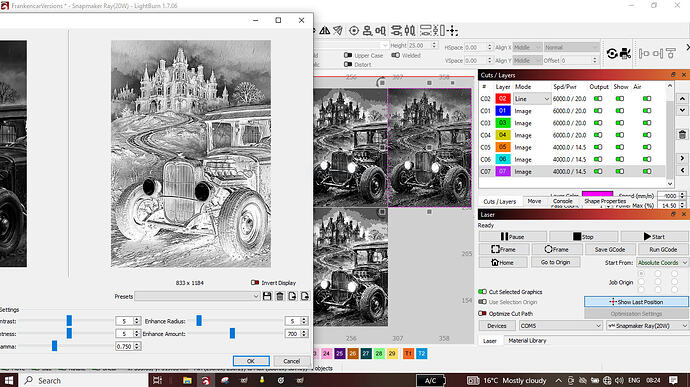Adjust the Height value stepper

pos(434,45)
